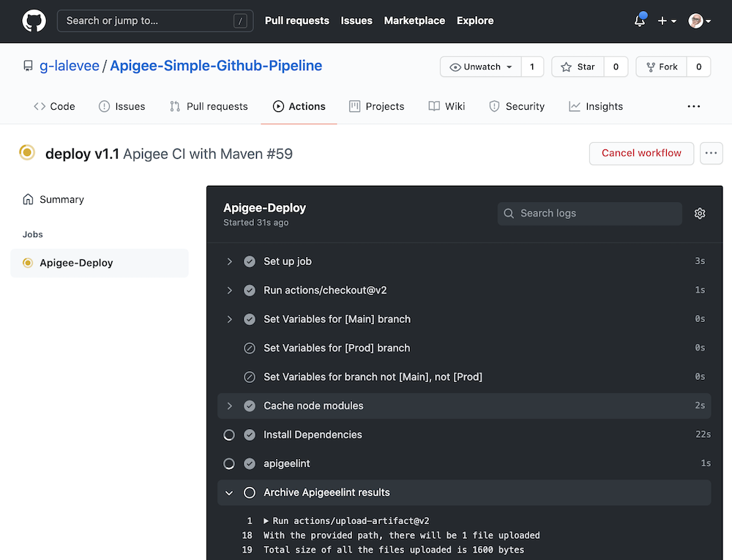Open the Projects tab
The height and width of the screenshot is (560, 732).
[x=377, y=106]
